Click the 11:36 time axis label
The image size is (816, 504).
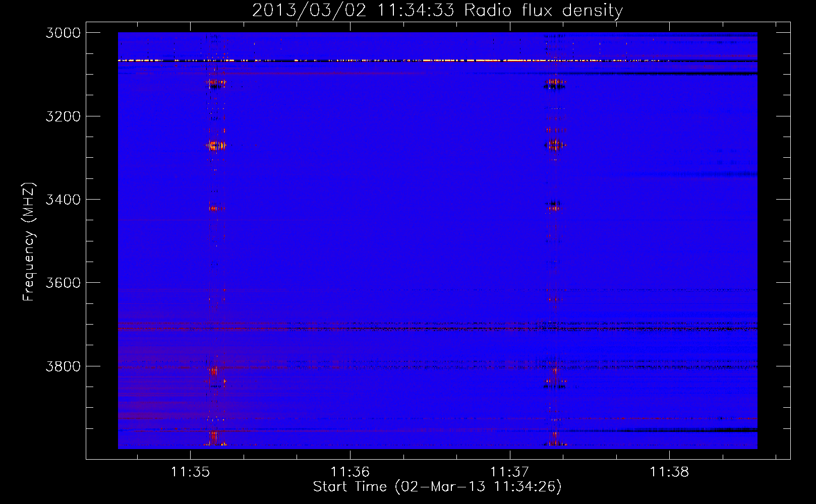click(x=350, y=472)
